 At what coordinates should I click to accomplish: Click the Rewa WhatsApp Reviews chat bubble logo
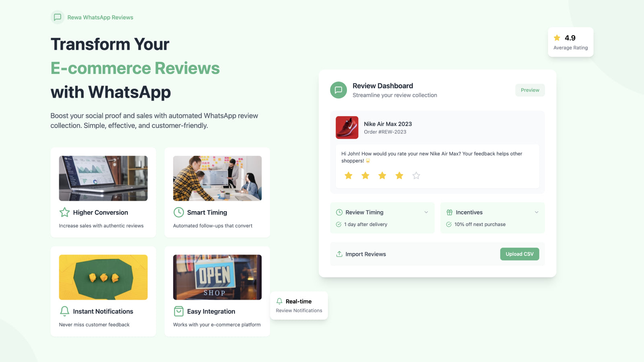(x=58, y=17)
